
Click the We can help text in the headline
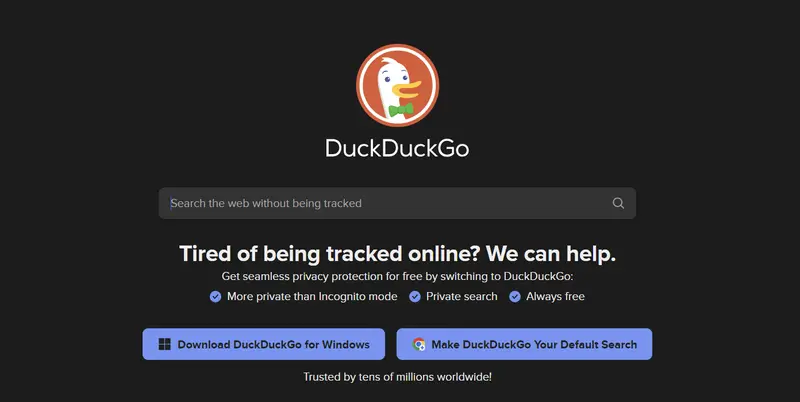[551, 254]
